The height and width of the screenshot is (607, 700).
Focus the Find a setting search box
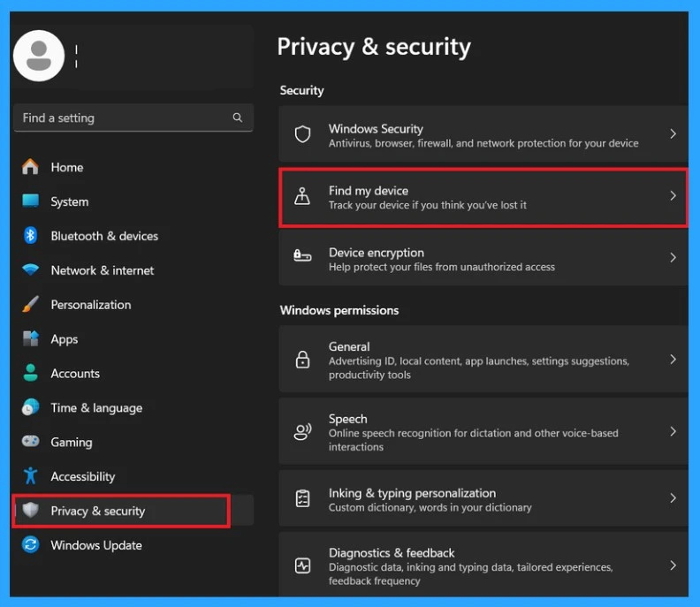[133, 118]
